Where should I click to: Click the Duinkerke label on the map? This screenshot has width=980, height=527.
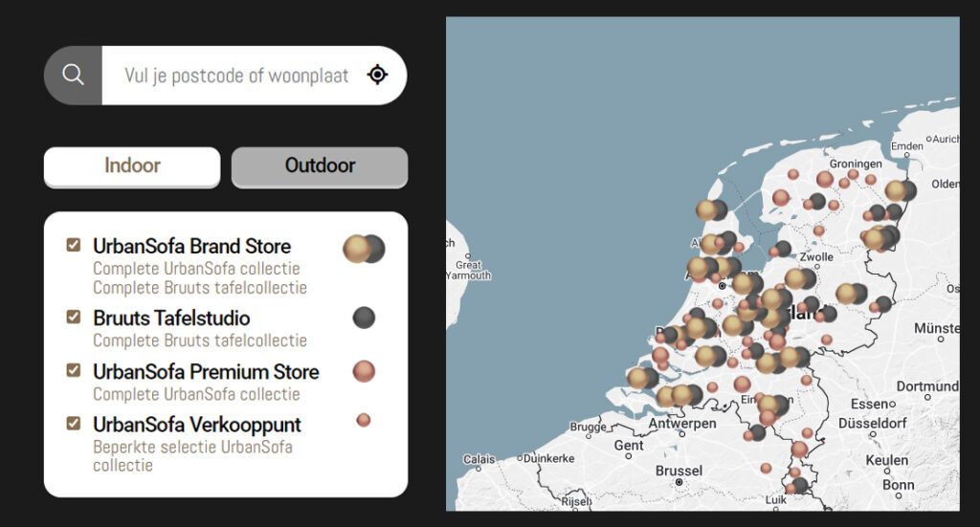tap(548, 458)
